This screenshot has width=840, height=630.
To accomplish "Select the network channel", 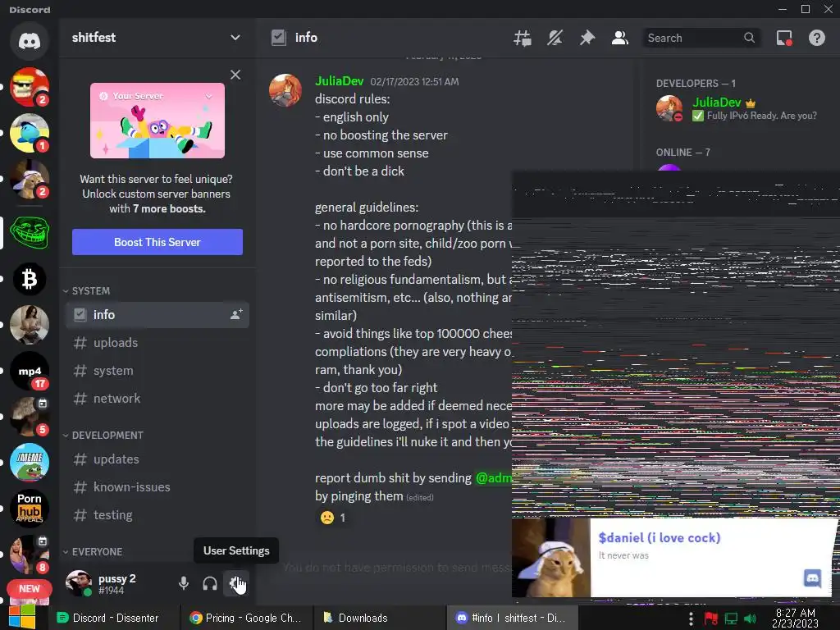I will 157,398.
